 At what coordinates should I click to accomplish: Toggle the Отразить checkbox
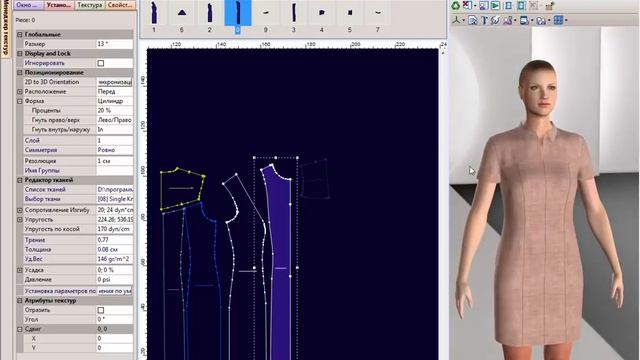[101, 310]
